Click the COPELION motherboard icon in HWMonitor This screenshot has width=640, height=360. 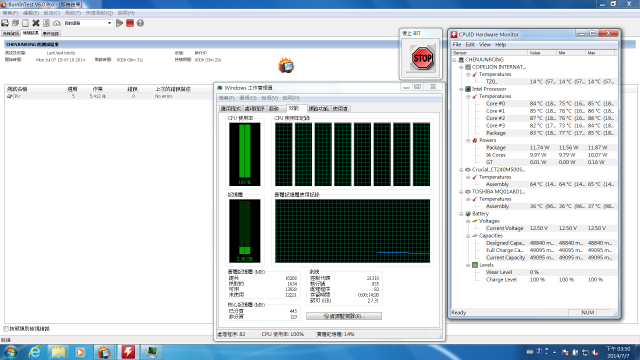(468, 67)
